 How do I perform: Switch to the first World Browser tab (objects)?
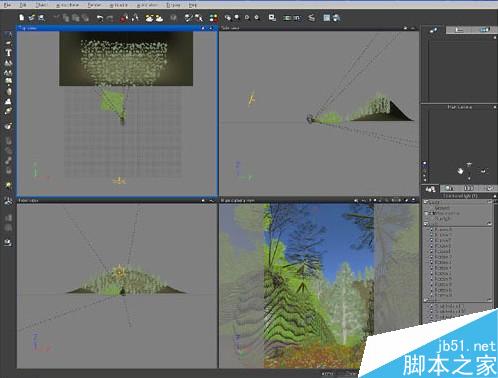(x=430, y=189)
